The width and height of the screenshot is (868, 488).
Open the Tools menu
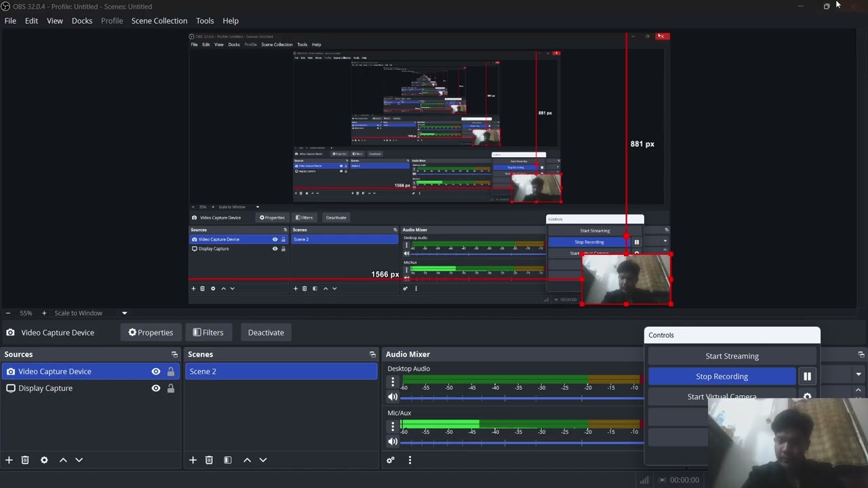tap(205, 21)
